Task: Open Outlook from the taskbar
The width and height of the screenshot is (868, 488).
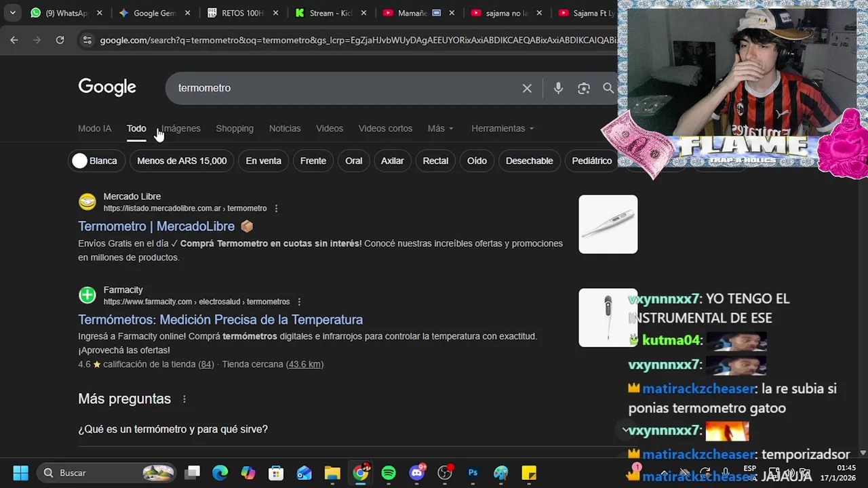Action: tap(304, 472)
